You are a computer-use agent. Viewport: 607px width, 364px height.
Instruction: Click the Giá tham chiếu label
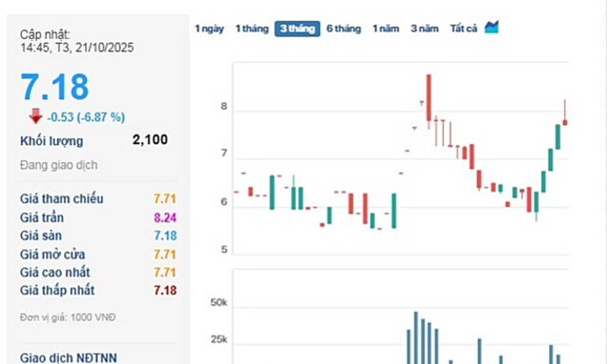click(x=62, y=199)
